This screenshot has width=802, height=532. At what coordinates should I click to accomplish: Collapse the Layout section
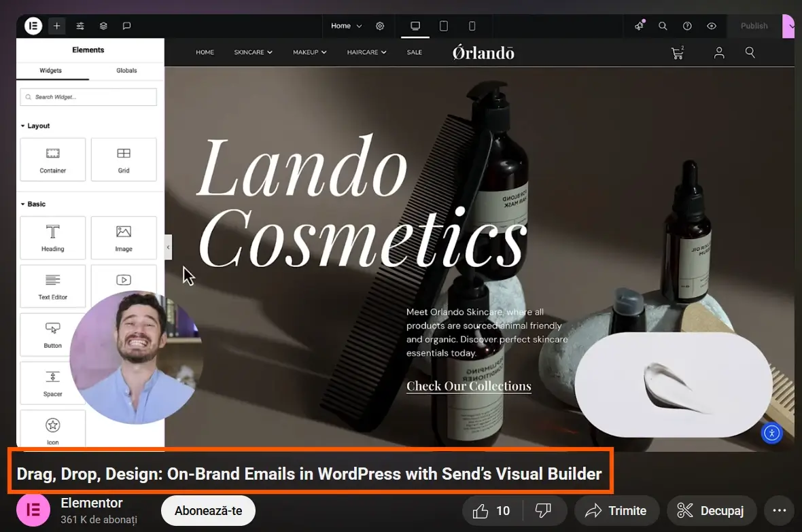[35, 126]
